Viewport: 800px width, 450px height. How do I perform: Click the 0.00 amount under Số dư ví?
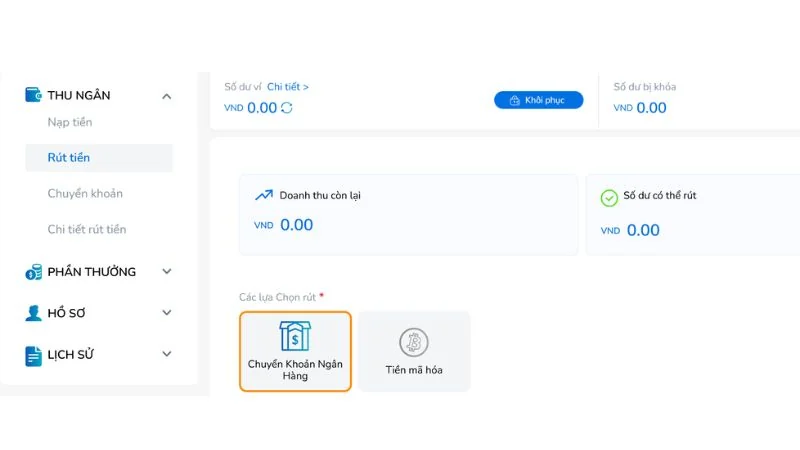[x=262, y=108]
